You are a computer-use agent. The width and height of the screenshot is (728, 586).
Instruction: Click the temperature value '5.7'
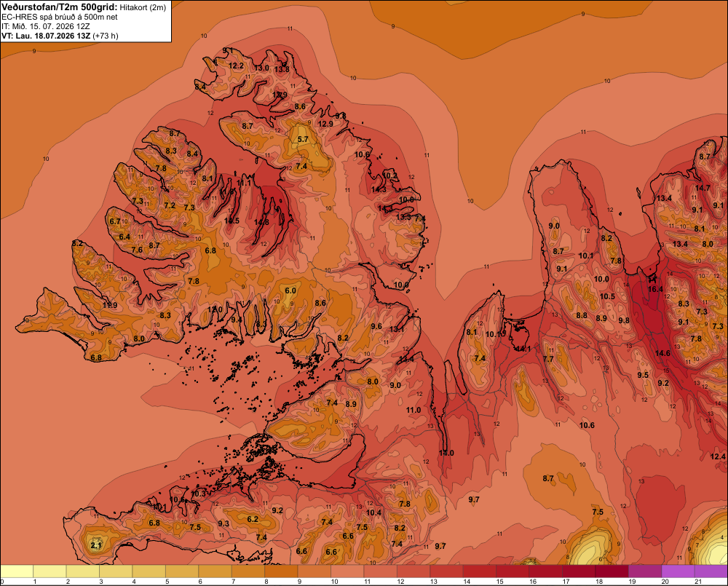[x=303, y=139]
